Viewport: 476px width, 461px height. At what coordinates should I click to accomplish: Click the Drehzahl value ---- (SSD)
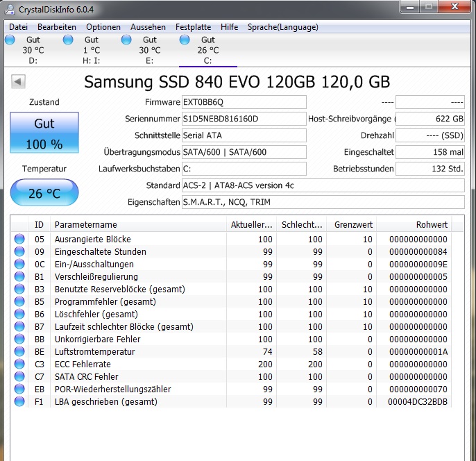[x=430, y=135]
